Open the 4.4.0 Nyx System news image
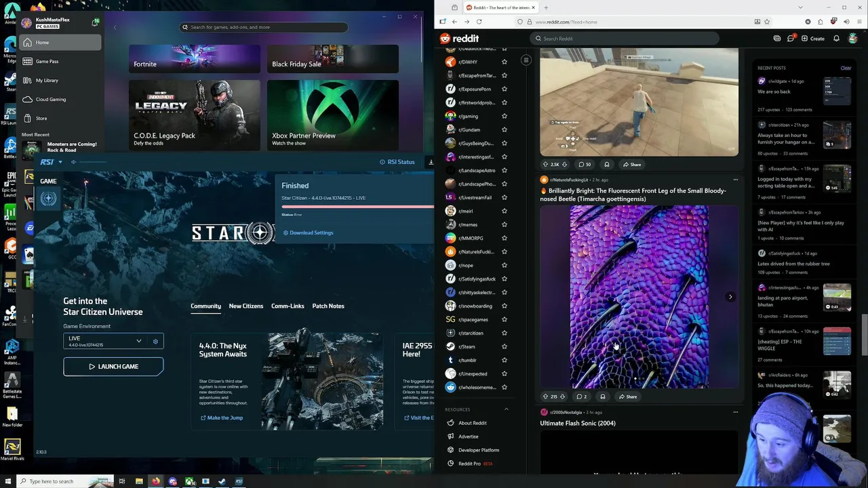The height and width of the screenshot is (488, 868). tap(323, 380)
